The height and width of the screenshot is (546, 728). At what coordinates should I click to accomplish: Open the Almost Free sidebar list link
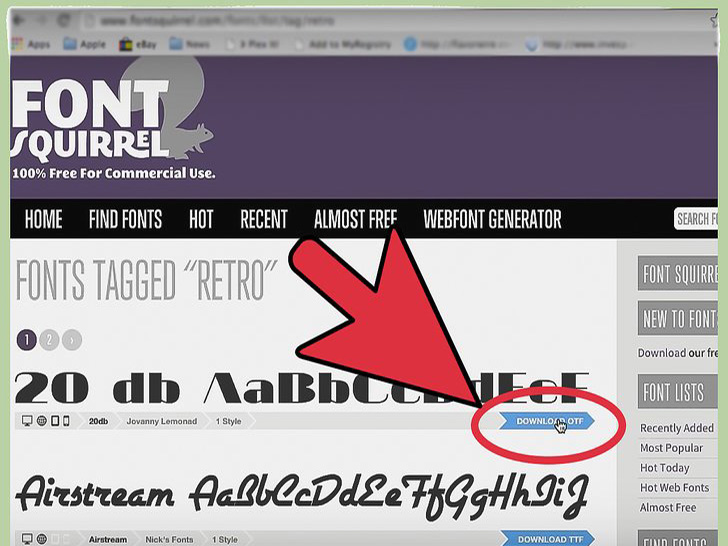click(x=668, y=508)
